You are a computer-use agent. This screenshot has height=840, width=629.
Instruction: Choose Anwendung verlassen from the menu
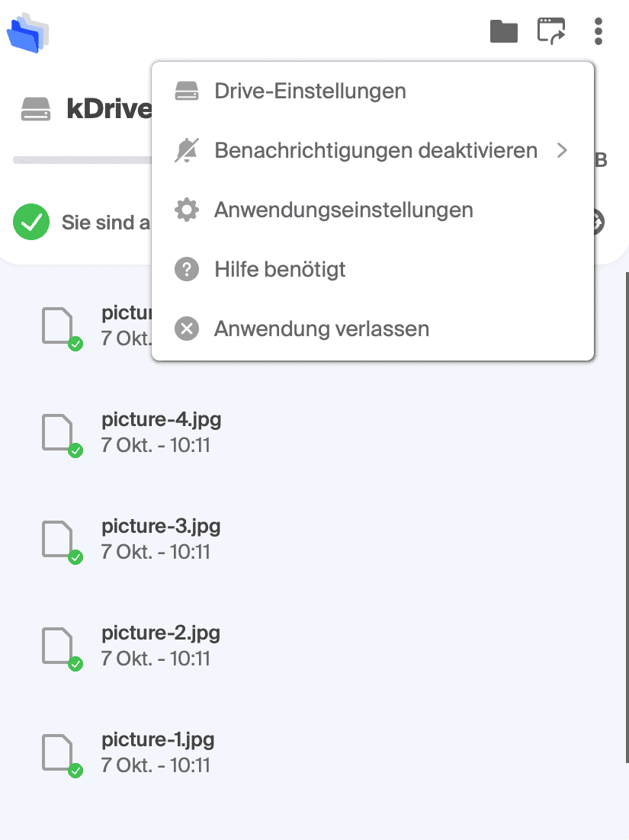[x=373, y=329]
